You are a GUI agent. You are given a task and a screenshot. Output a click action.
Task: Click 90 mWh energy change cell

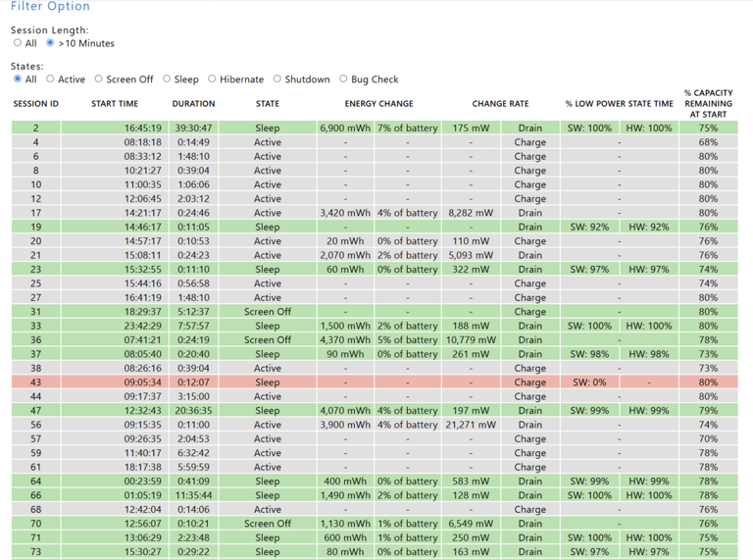(x=345, y=354)
